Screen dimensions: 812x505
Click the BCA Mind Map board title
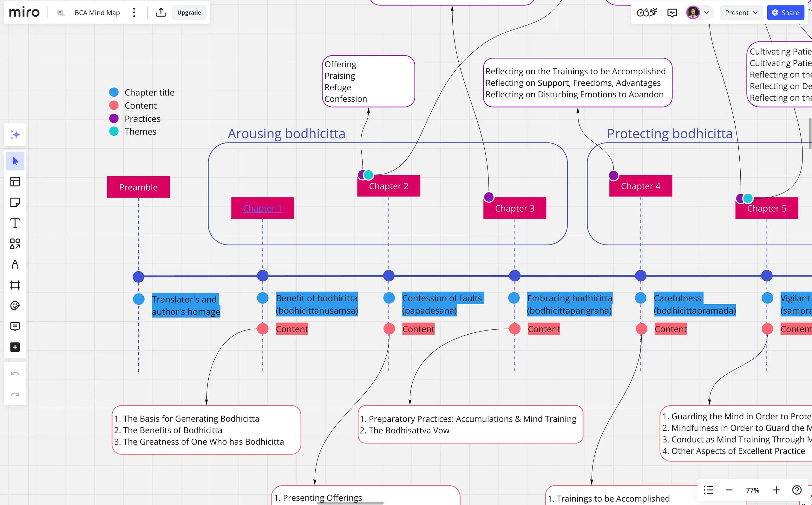(97, 13)
